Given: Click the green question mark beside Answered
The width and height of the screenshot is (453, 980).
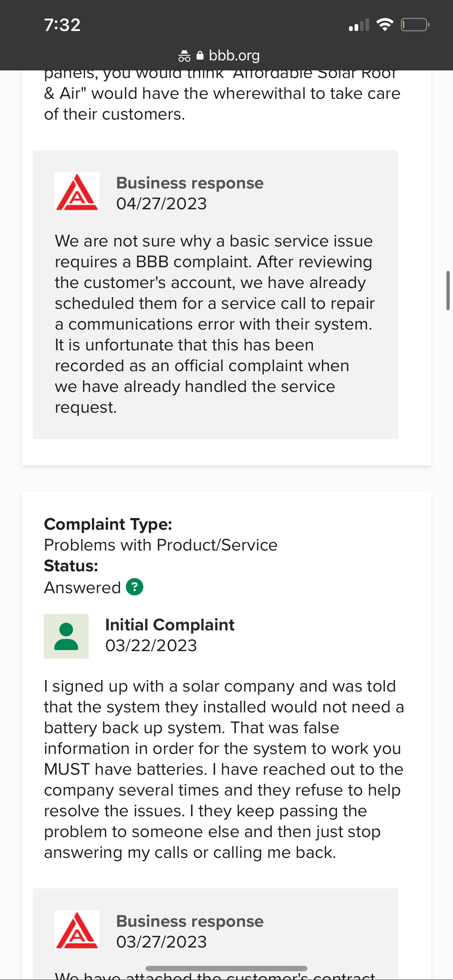Looking at the screenshot, I should [134, 587].
